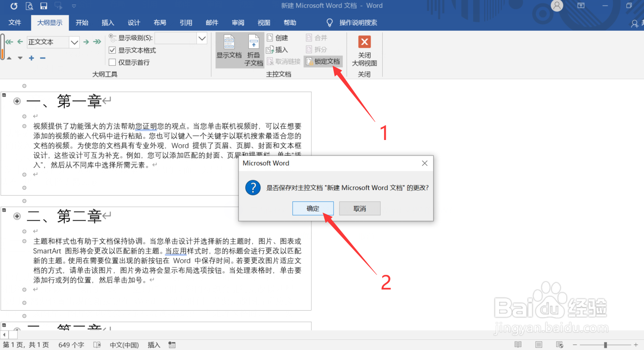The height and width of the screenshot is (350, 644).
Task: Save the document with the floppy icon
Action: click(44, 6)
